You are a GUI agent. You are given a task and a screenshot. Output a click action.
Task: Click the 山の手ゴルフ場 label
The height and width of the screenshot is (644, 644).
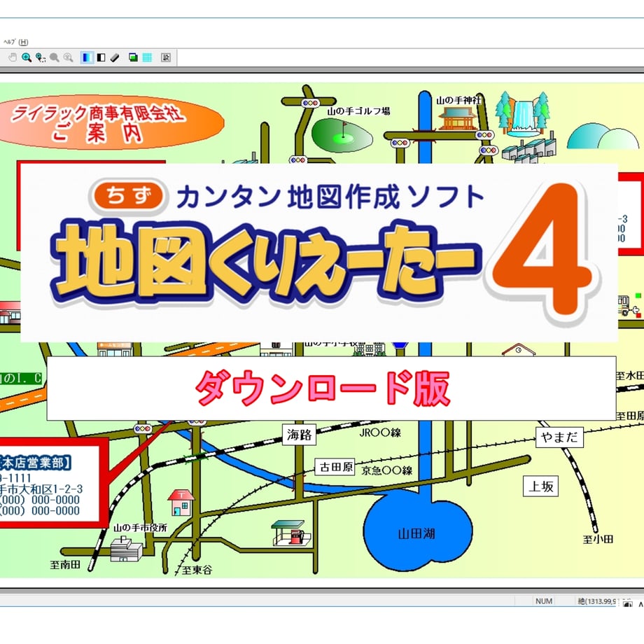358,111
